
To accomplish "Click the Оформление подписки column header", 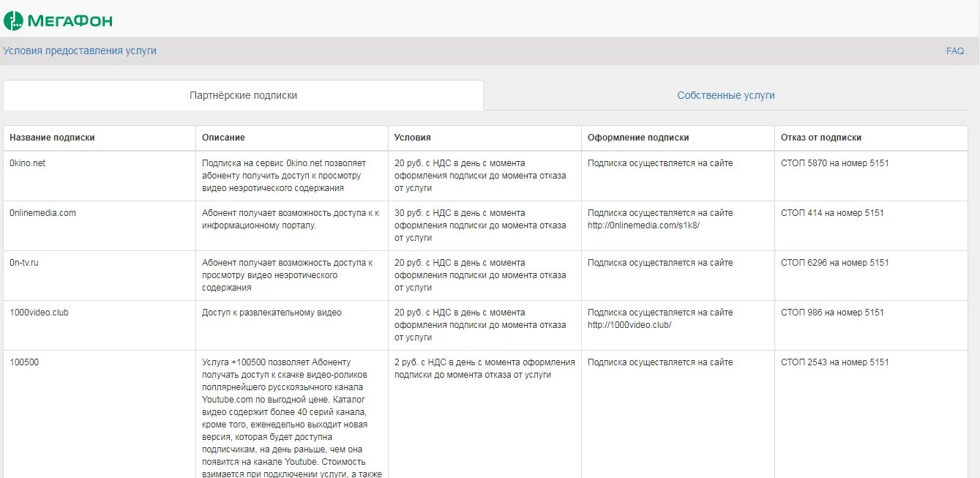I will (638, 138).
